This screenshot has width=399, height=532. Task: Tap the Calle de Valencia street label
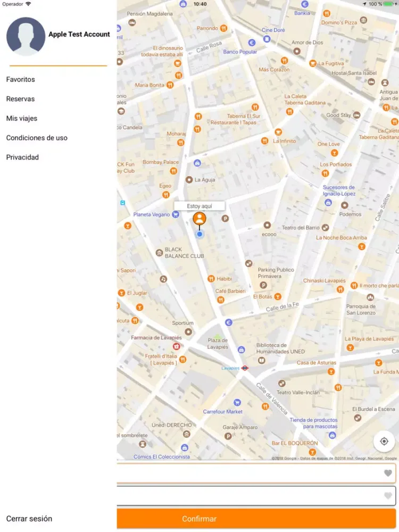click(272, 398)
